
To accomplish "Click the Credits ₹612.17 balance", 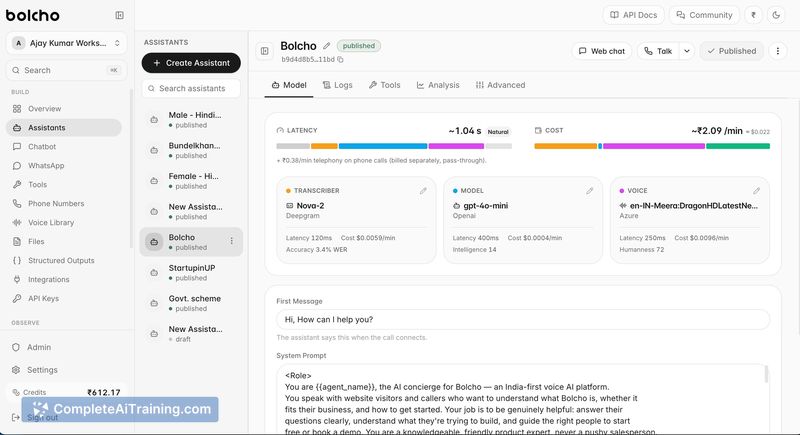I will point(66,392).
